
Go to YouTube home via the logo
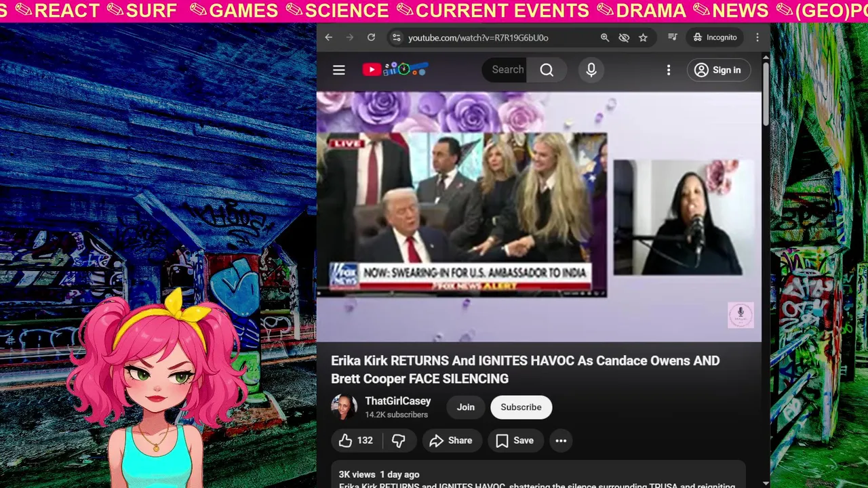(395, 69)
